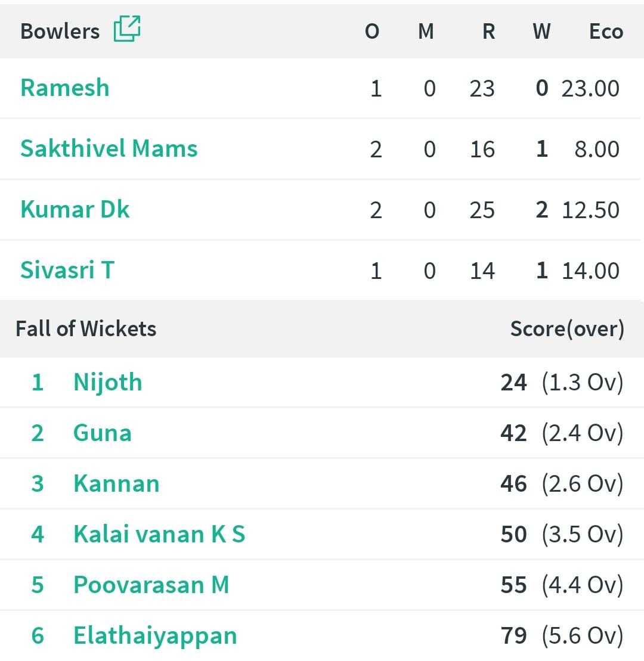Open Nijoth's player page
Viewport: 644px width, 661px height.
point(108,383)
